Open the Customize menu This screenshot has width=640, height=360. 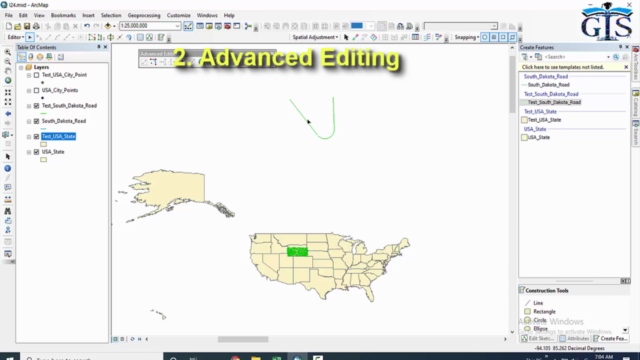point(179,16)
